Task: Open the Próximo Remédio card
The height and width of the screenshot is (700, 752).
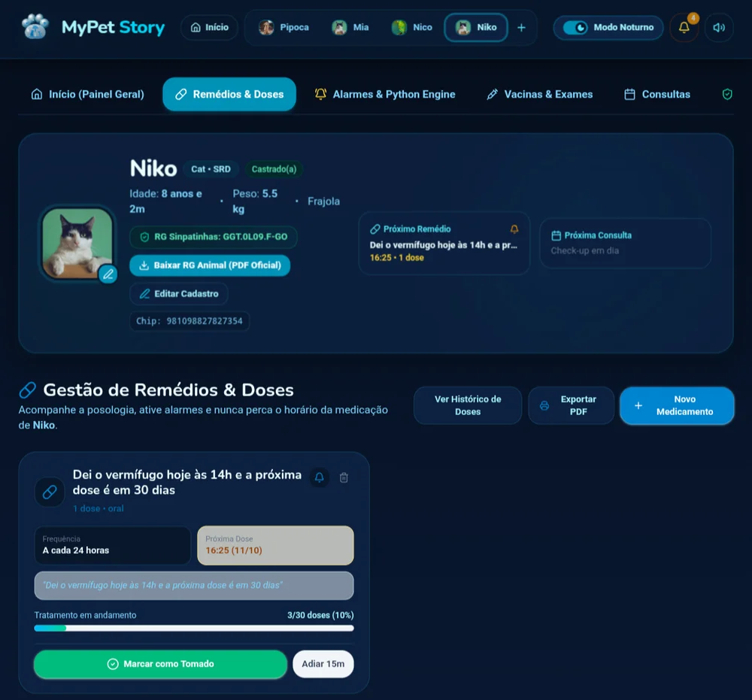Action: (444, 243)
